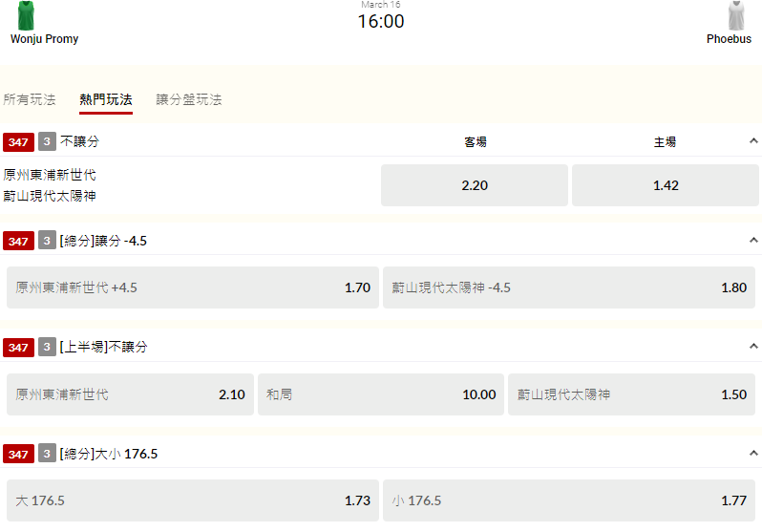
Task: Collapse the [總分]大小 176.5 section
Action: pyautogui.click(x=753, y=455)
